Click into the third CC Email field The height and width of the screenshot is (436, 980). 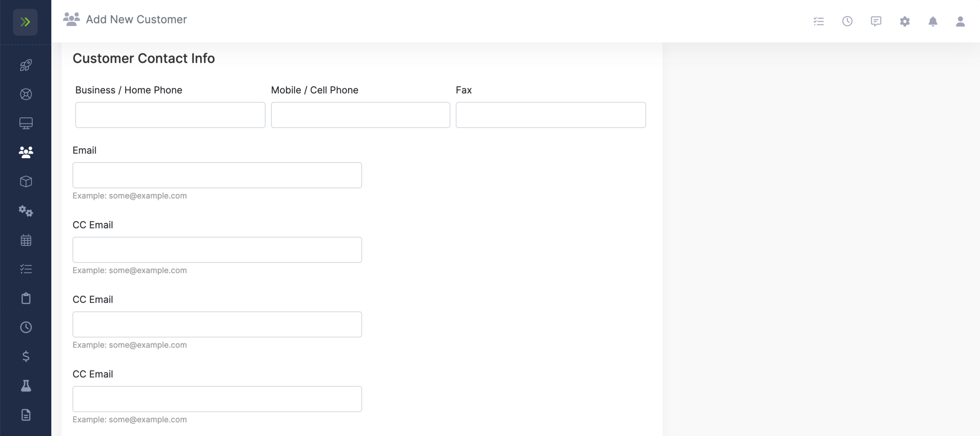click(217, 399)
